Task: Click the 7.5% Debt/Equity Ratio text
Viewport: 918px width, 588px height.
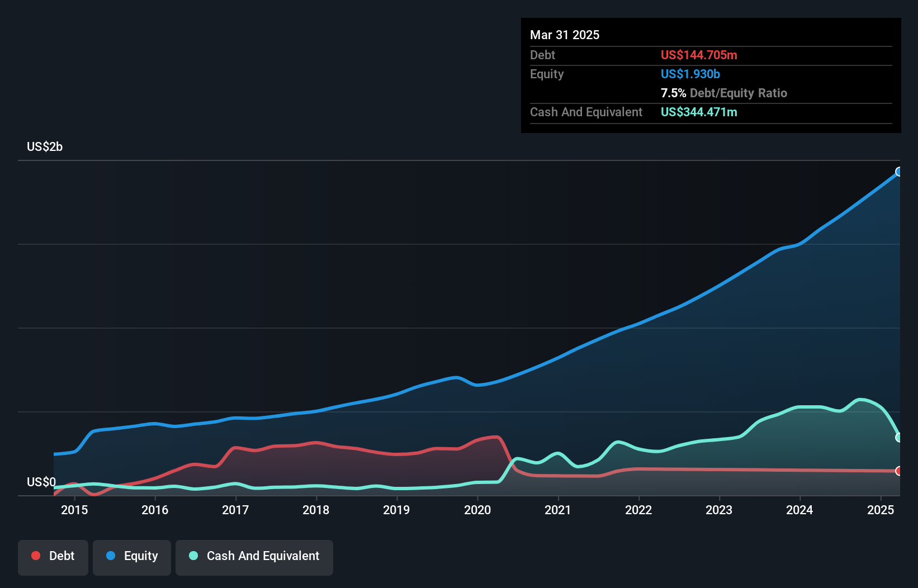Action: (x=724, y=93)
